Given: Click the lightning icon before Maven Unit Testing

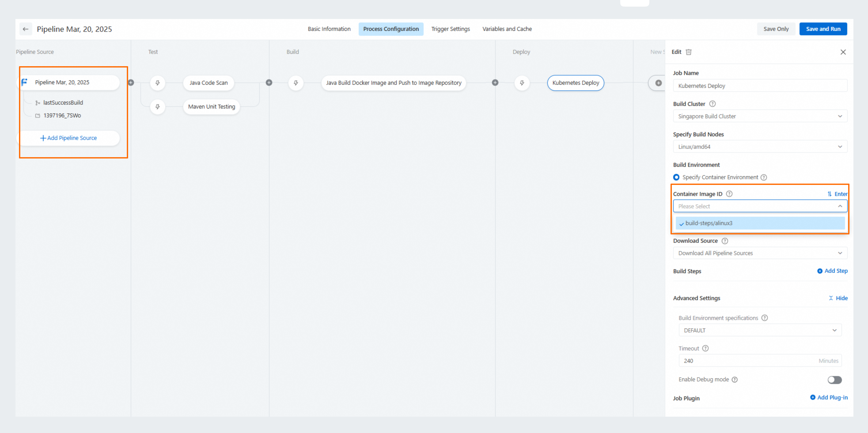Looking at the screenshot, I should coord(157,107).
